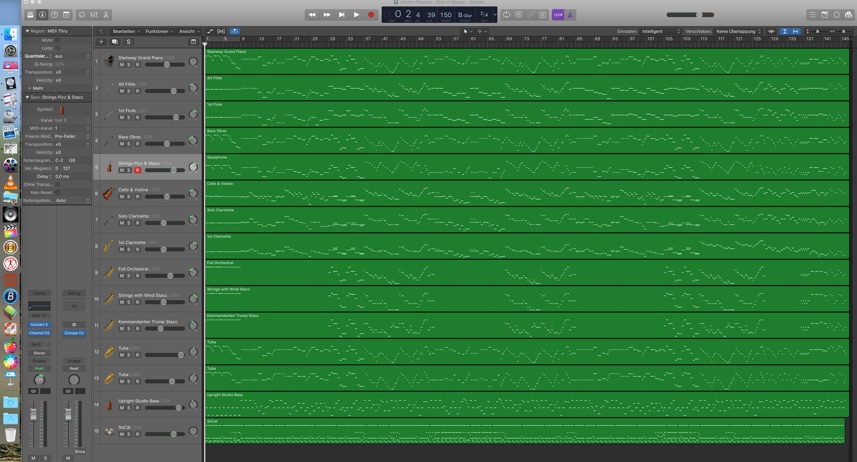Viewport: 857px width, 462px height.
Task: Toggle the purple Metronome button
Action: point(570,15)
